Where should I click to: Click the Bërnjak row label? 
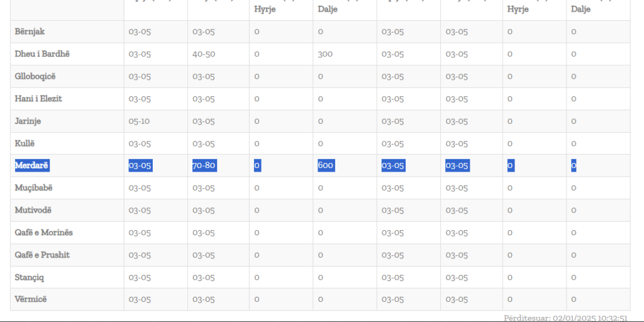click(x=30, y=31)
